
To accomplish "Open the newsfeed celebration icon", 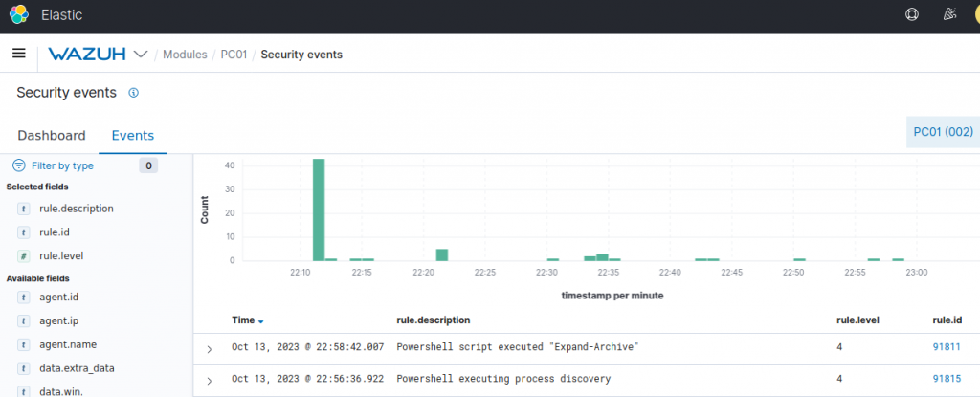I will 949,14.
